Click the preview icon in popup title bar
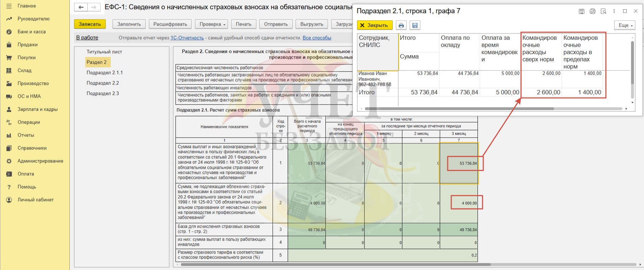The image size is (644, 270). coord(603,11)
